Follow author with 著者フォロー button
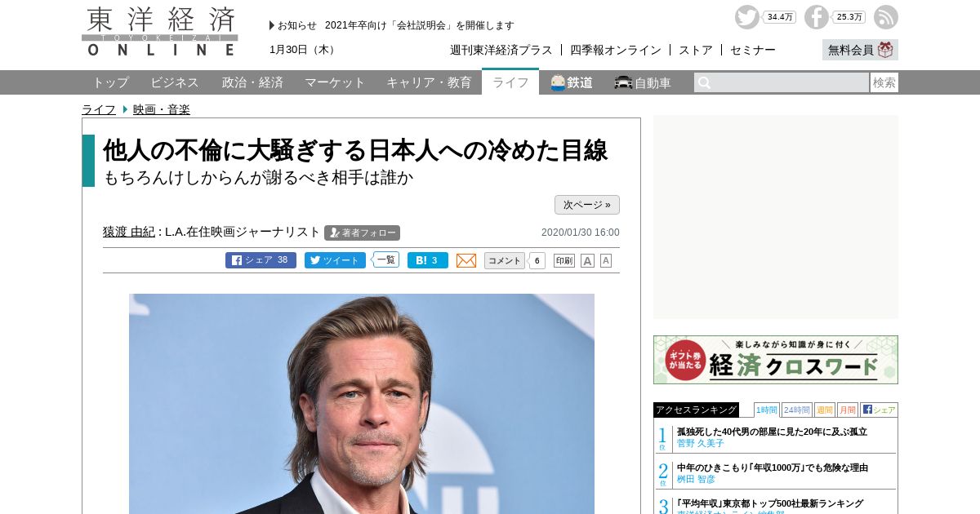 coord(362,233)
